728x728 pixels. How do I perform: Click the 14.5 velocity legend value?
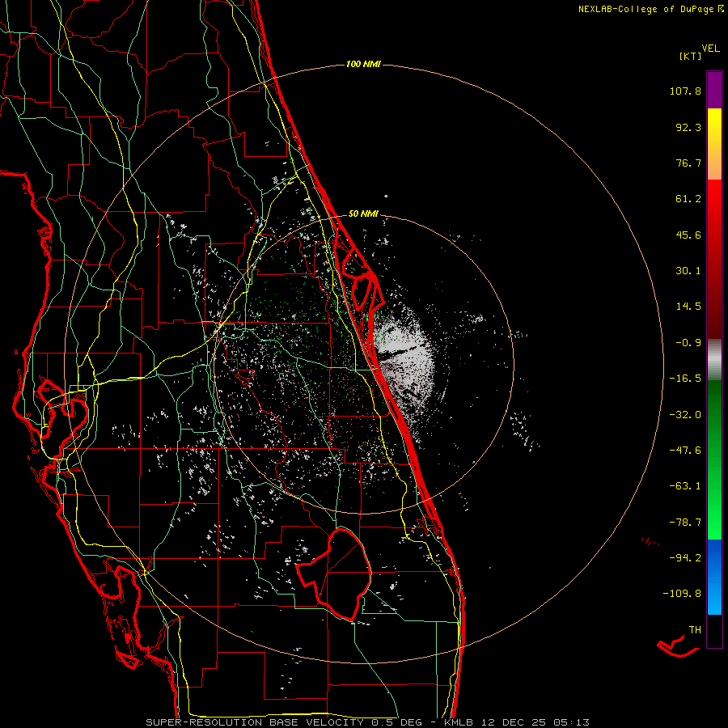688,307
